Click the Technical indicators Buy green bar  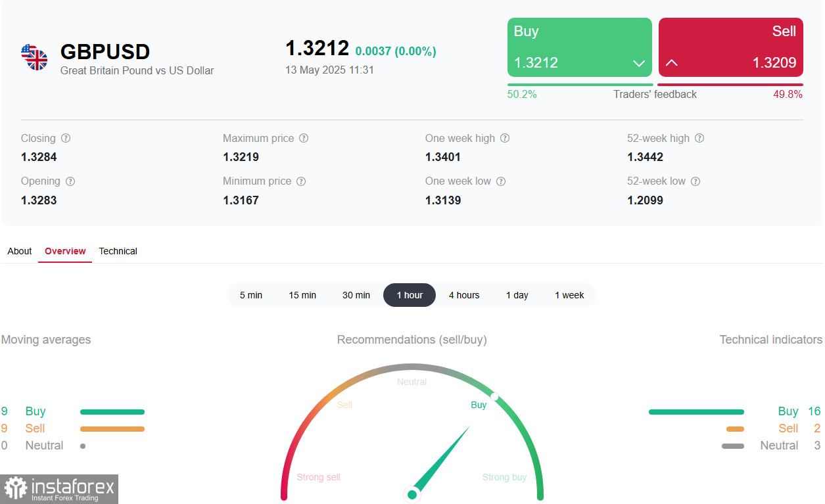pyautogui.click(x=696, y=412)
